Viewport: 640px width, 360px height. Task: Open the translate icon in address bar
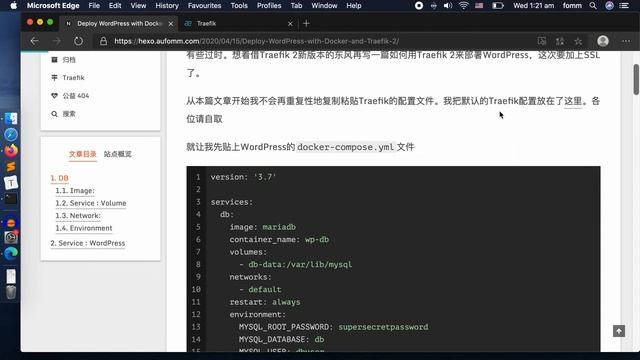coord(560,41)
